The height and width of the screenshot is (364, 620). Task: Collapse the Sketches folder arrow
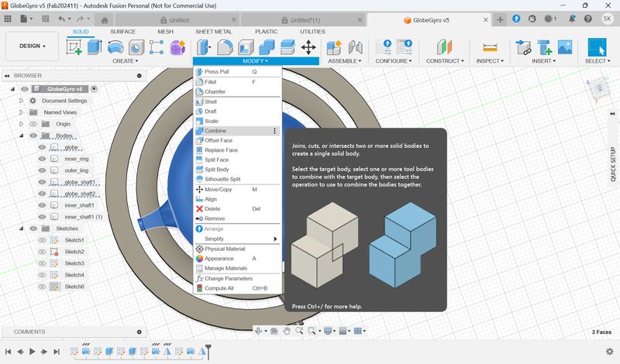click(x=22, y=228)
